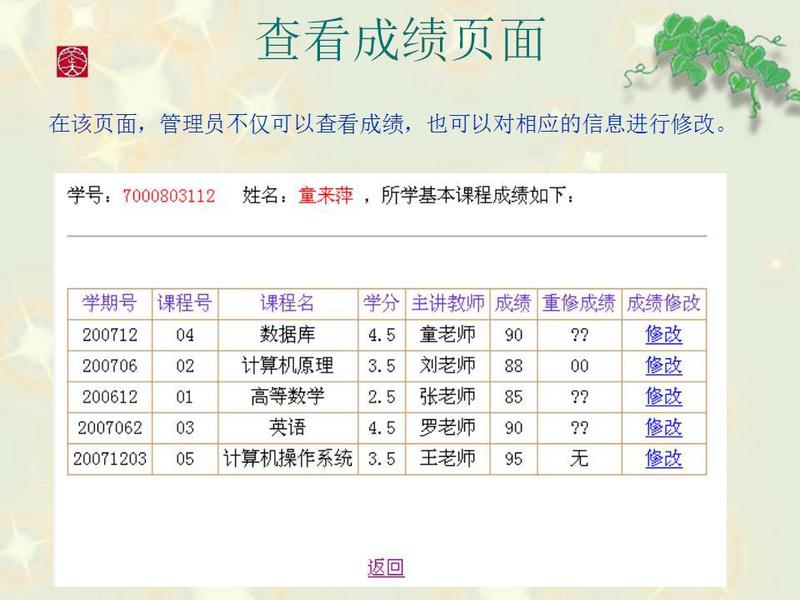Click teacher cell 刘老师
This screenshot has height=600, width=800.
coord(447,366)
